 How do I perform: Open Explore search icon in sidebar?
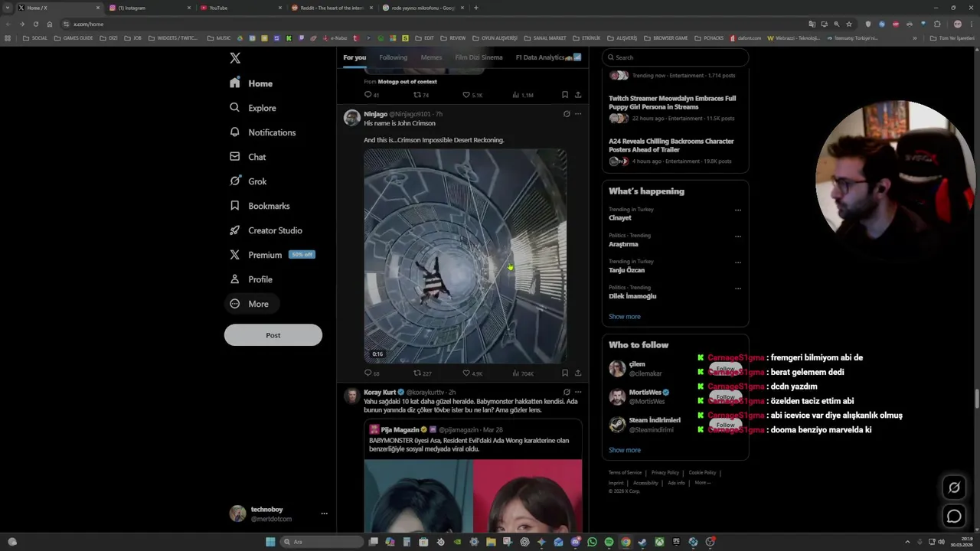(x=235, y=108)
